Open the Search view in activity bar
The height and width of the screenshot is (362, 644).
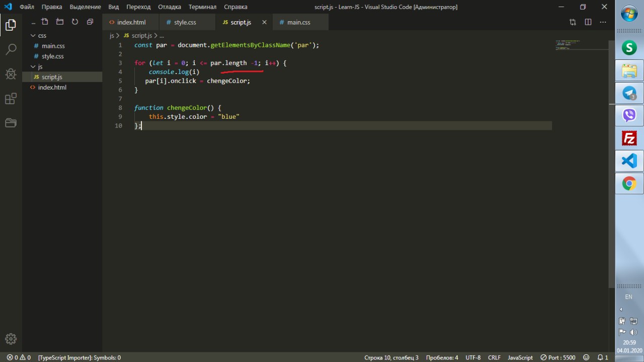pos(11,49)
